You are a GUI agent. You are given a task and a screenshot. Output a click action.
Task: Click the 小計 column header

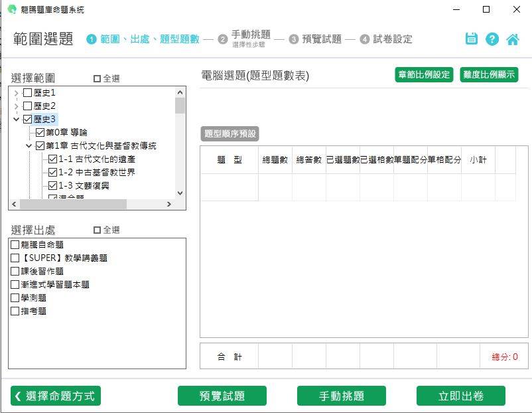coord(478,160)
